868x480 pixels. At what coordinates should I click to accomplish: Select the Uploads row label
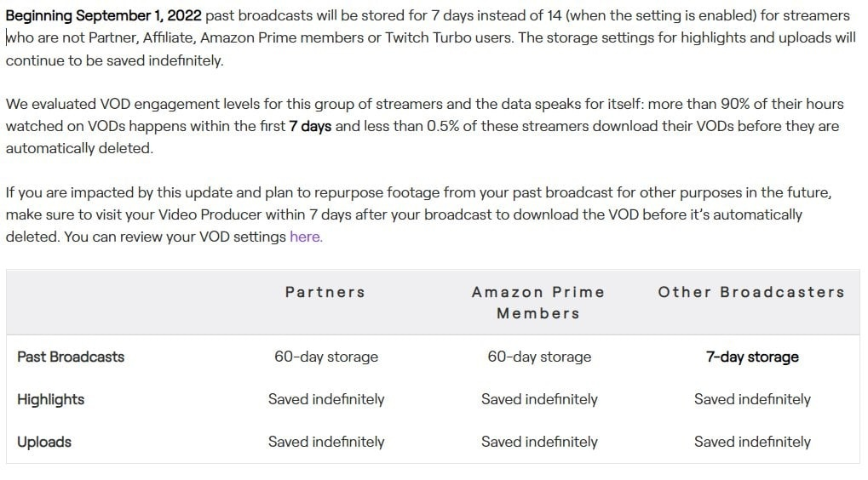click(44, 442)
